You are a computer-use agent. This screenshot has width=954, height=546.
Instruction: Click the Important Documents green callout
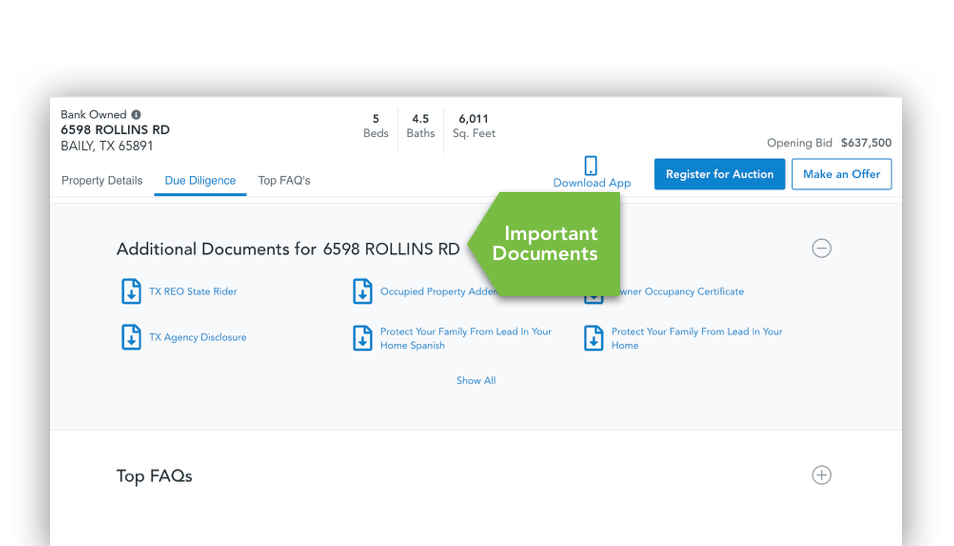click(x=550, y=244)
